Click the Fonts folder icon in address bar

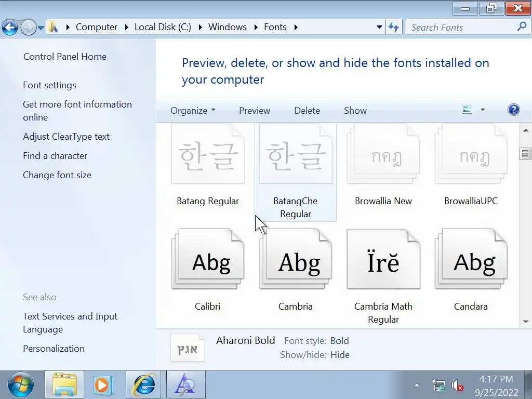(x=54, y=27)
